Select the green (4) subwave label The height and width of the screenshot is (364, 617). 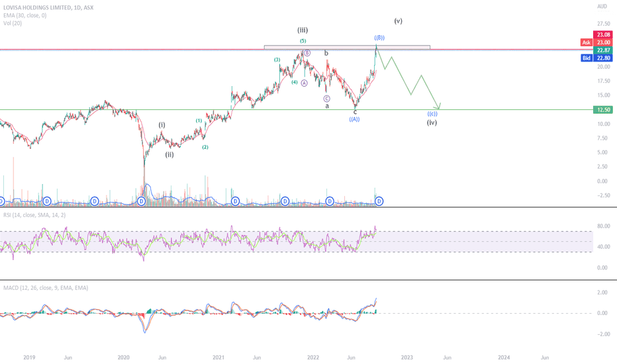tap(295, 82)
